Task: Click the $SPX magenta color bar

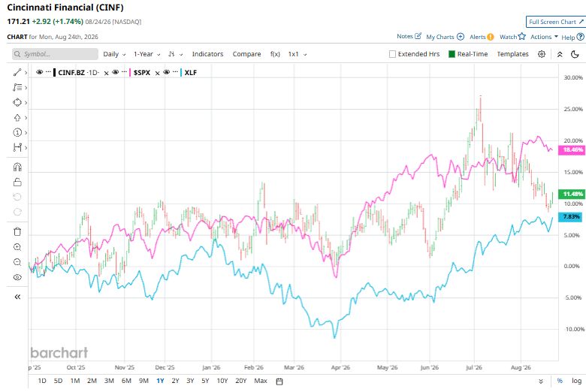Action: (130, 72)
